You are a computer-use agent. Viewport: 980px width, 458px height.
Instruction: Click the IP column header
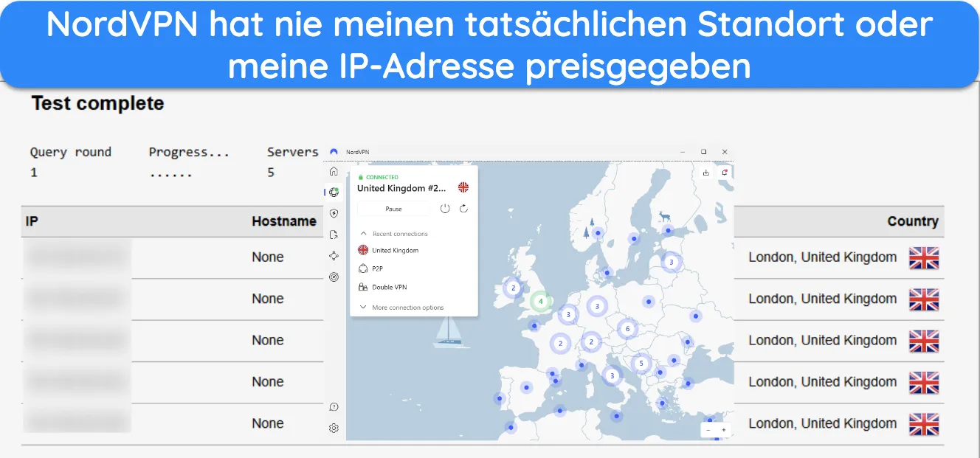32,221
